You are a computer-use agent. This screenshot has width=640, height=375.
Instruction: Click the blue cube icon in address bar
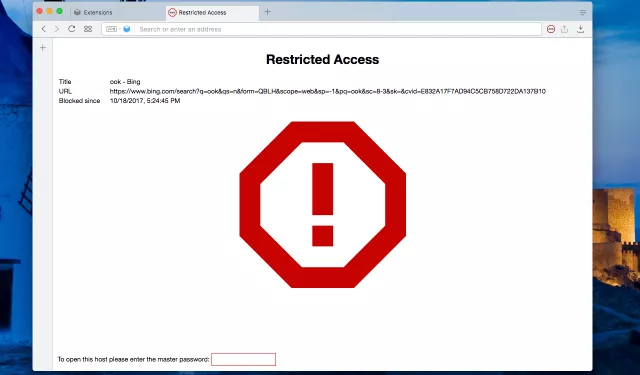pyautogui.click(x=127, y=29)
